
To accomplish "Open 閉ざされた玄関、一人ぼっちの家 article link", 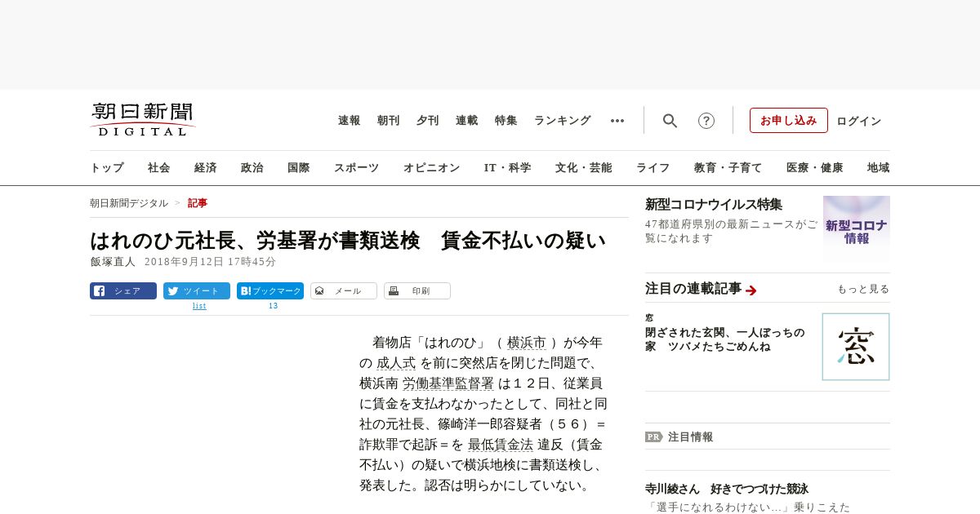I will [x=725, y=339].
